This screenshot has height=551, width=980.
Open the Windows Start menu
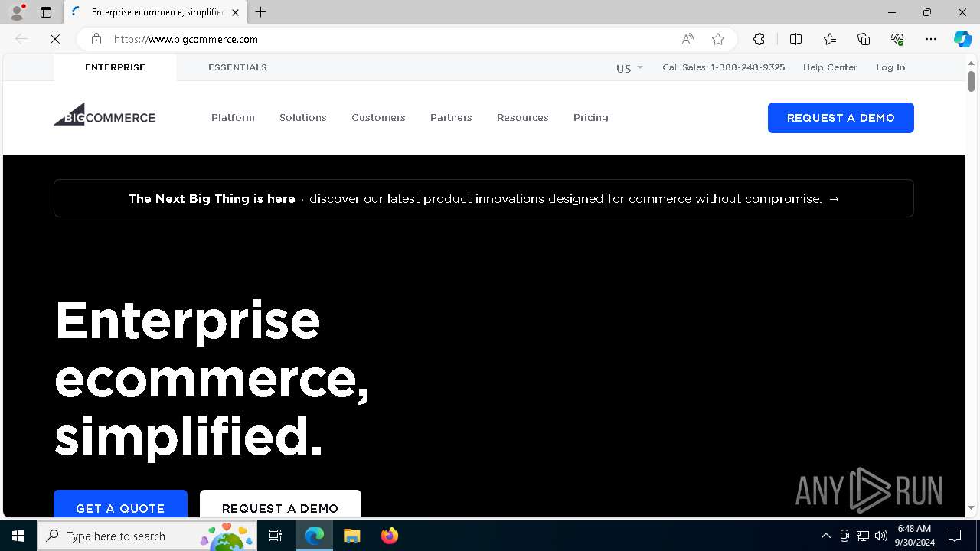pyautogui.click(x=18, y=536)
